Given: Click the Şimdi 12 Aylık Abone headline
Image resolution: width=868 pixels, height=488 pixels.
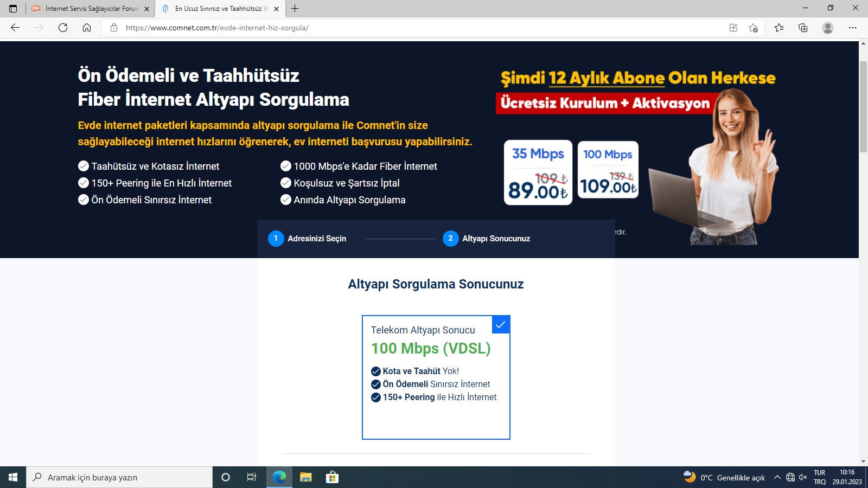Looking at the screenshot, I should click(x=638, y=78).
